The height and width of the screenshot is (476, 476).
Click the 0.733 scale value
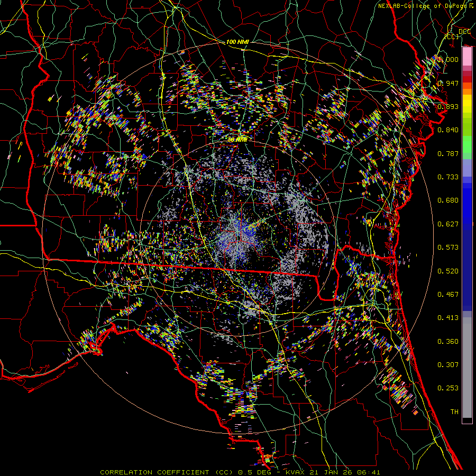[x=448, y=177]
